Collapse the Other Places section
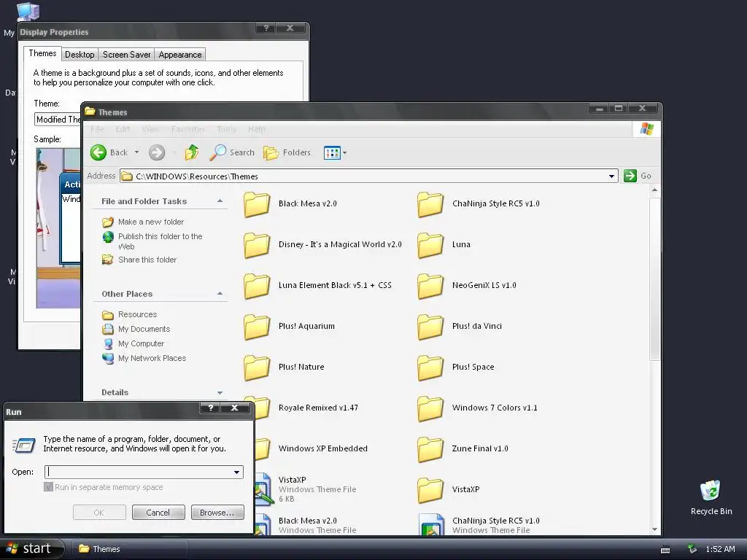 220,294
